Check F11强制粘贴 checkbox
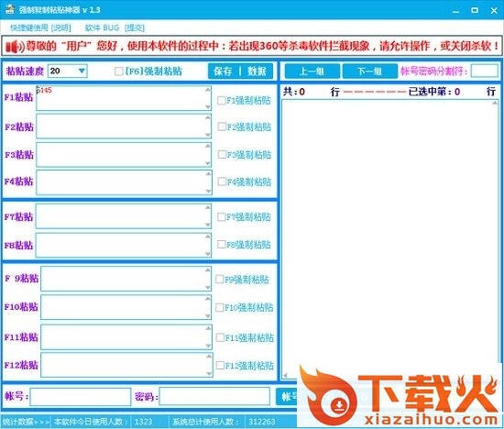Screen dimensions: 504x429 (220, 337)
